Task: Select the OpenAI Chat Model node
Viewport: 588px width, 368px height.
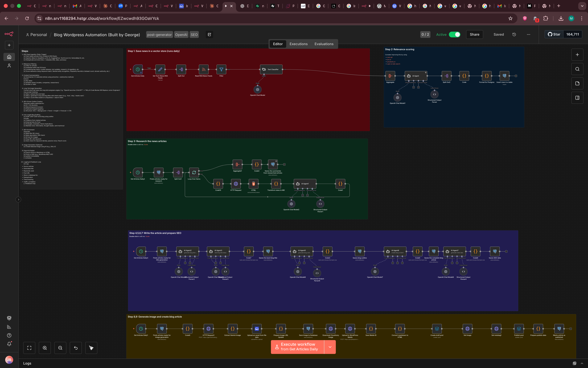Action: pos(258,90)
